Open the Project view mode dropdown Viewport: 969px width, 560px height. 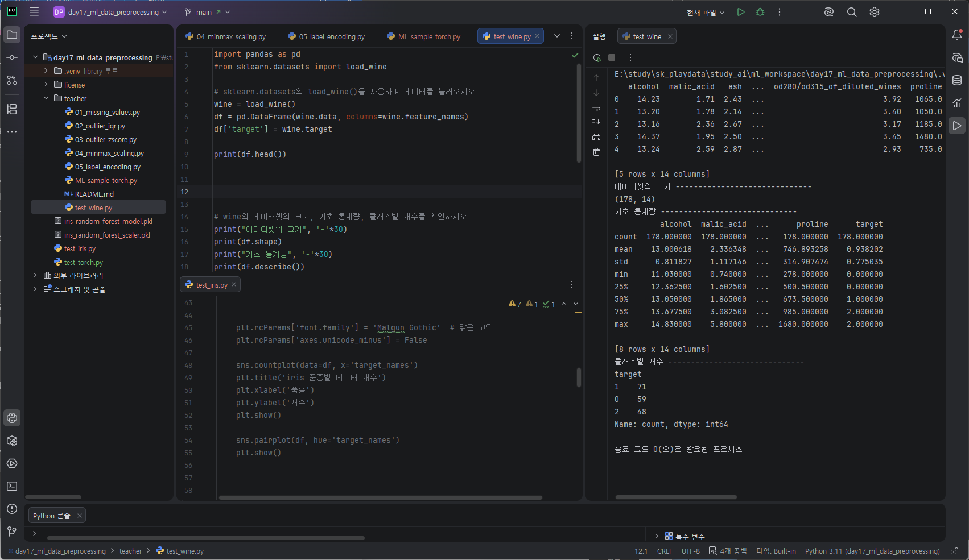point(49,36)
